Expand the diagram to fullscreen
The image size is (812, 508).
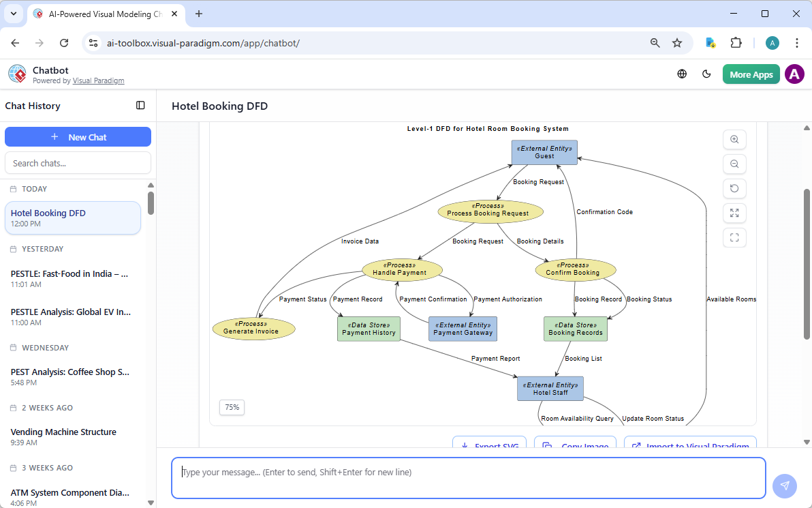click(734, 213)
